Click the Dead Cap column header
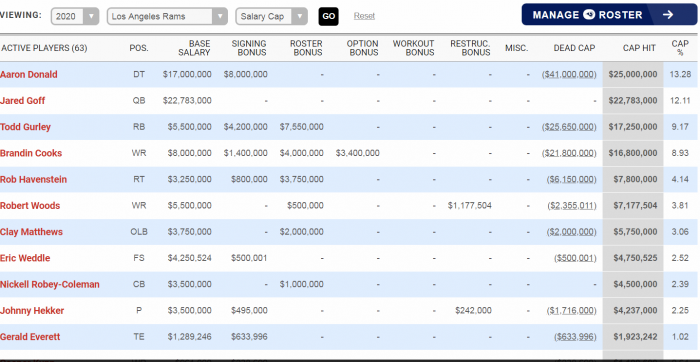 point(574,48)
